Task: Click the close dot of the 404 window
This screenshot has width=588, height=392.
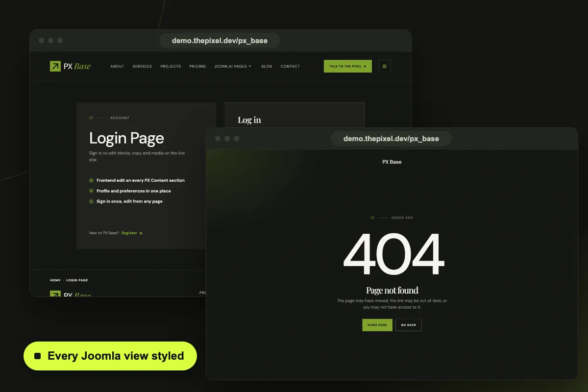Action: pos(218,139)
